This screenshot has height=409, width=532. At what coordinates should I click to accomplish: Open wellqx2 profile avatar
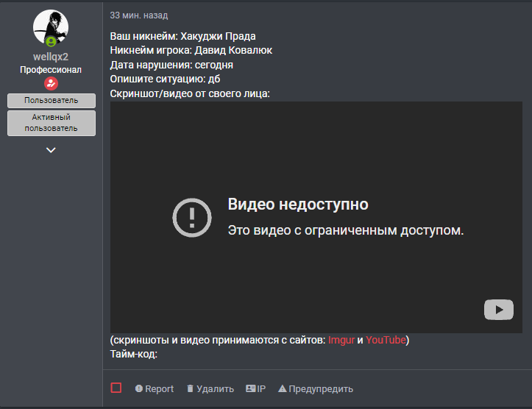pyautogui.click(x=51, y=27)
